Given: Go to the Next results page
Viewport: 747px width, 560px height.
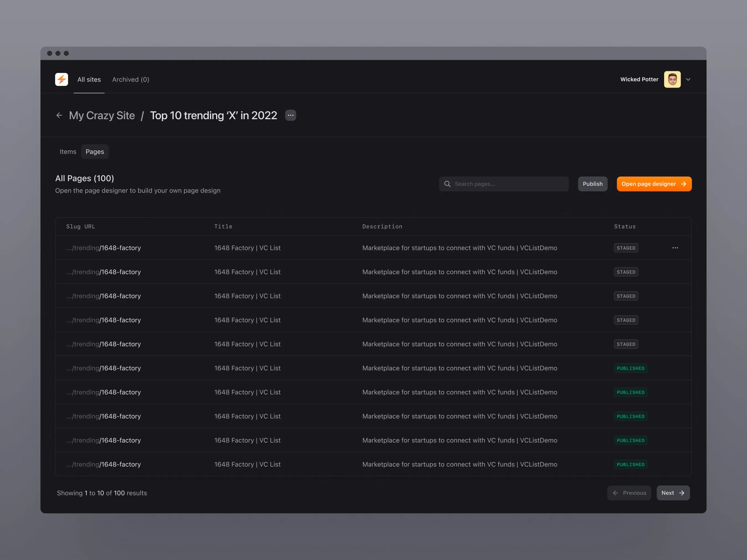Looking at the screenshot, I should pyautogui.click(x=673, y=493).
